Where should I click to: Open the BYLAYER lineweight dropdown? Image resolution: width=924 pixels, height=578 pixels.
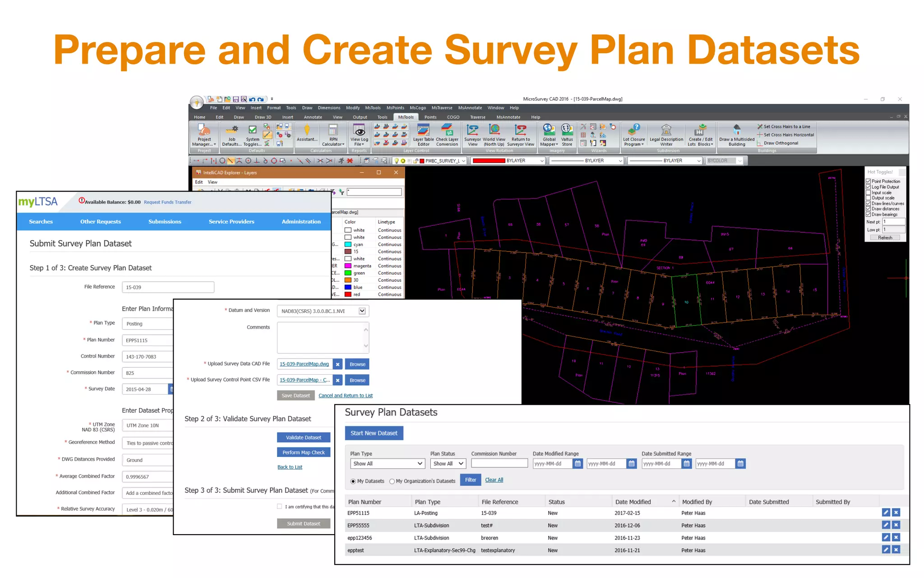699,161
